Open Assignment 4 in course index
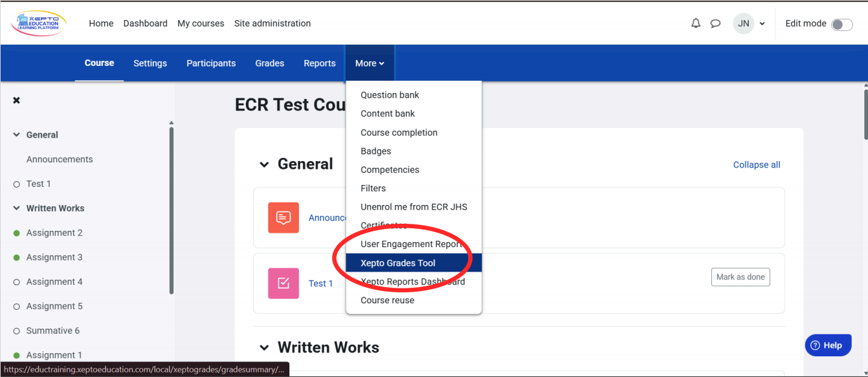868x377 pixels. pyautogui.click(x=54, y=282)
